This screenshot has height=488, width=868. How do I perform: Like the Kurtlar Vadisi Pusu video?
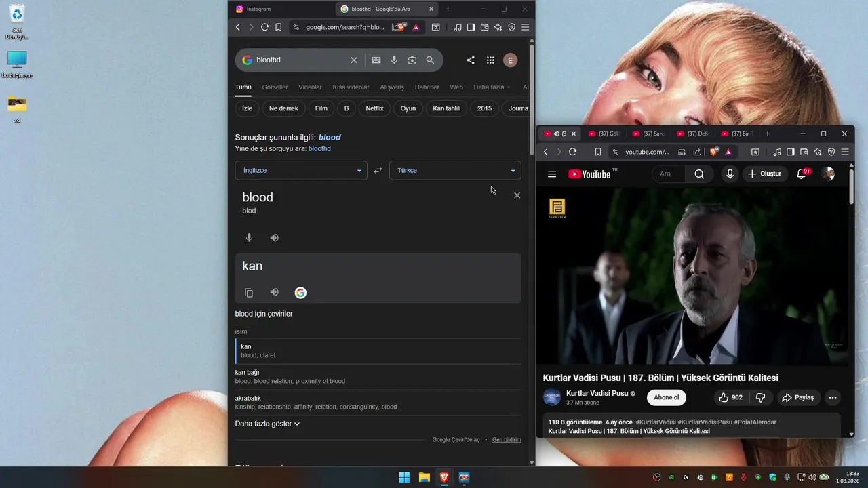point(731,398)
